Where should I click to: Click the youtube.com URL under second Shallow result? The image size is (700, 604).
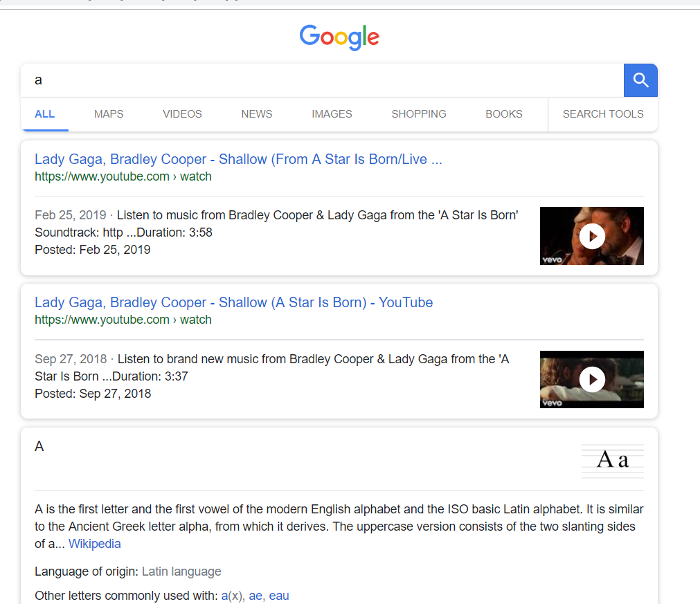pos(123,320)
